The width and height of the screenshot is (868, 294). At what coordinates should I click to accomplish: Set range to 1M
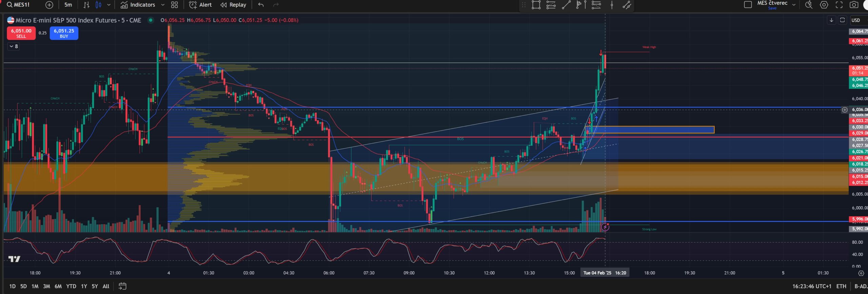(35, 286)
